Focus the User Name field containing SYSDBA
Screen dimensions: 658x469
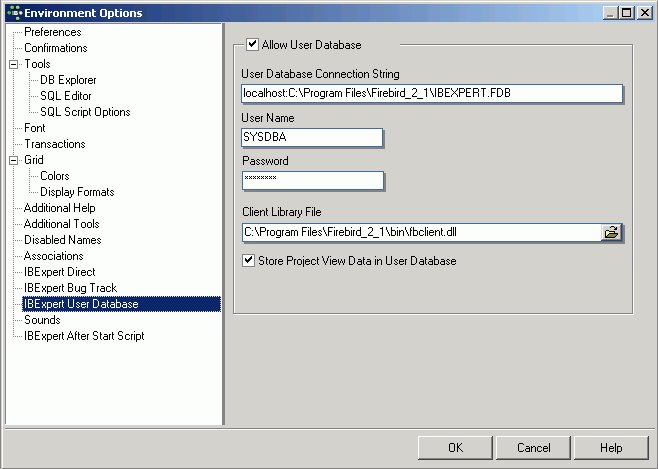(312, 137)
